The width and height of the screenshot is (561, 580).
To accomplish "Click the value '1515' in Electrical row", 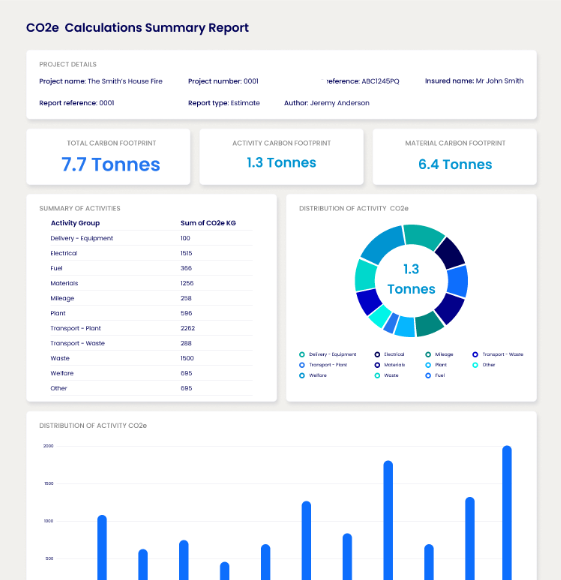I will pyautogui.click(x=186, y=253).
